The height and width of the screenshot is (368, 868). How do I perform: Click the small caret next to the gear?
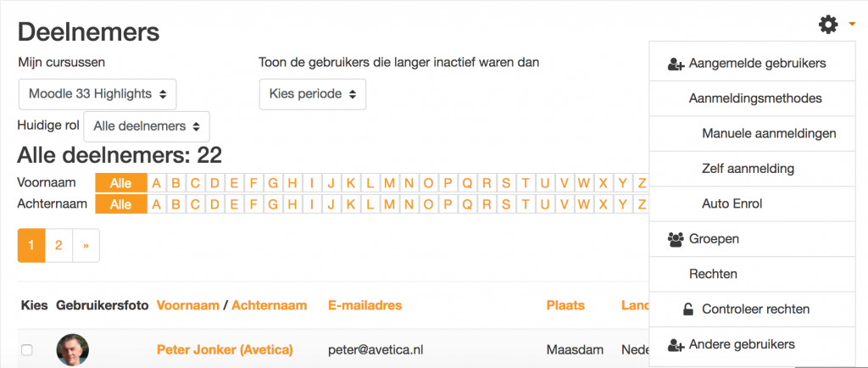coord(852,25)
